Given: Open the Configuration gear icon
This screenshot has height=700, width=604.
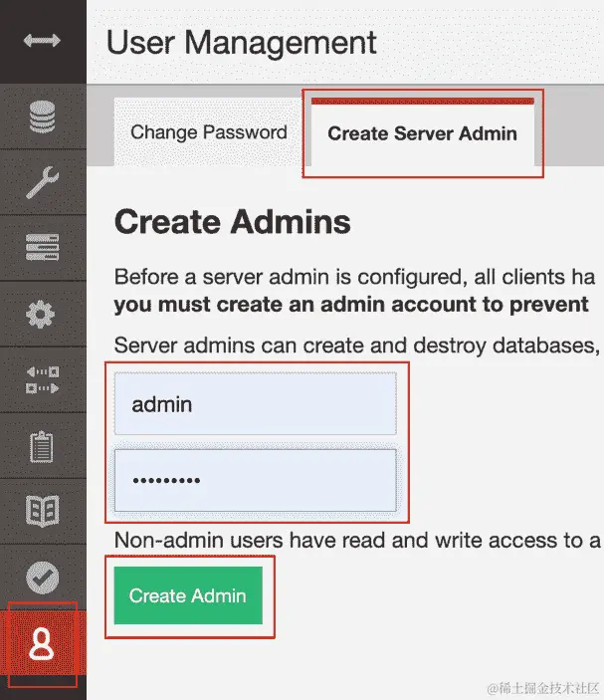Looking at the screenshot, I should (41, 315).
